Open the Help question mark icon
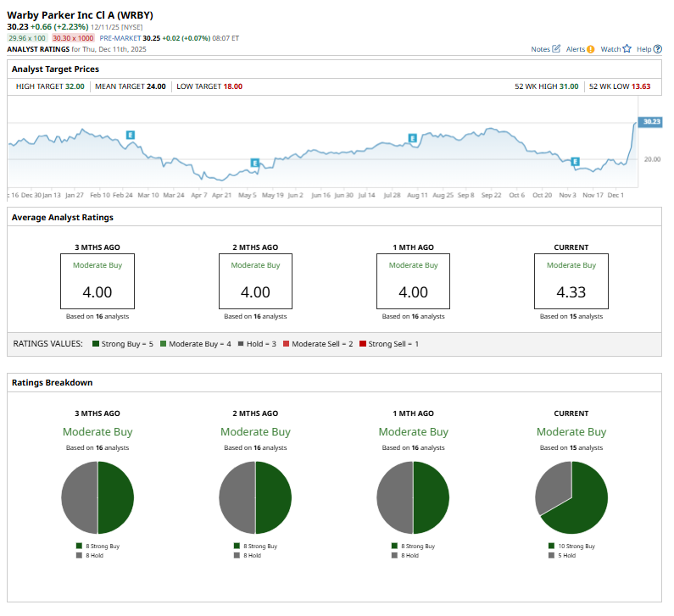Viewport: 674px width, 616px height. 658,49
